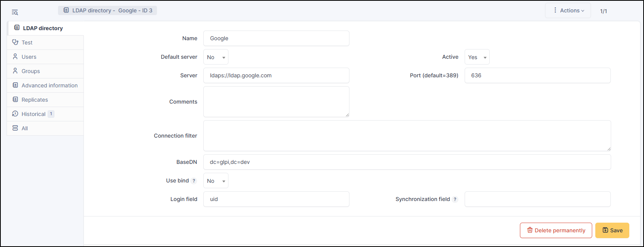Image resolution: width=644 pixels, height=247 pixels.
Task: Click the Connection filter text area
Action: 407,136
